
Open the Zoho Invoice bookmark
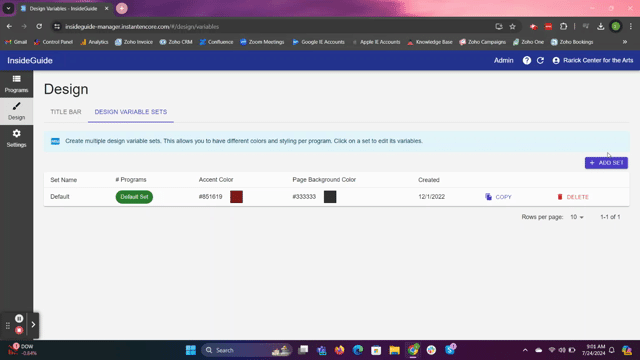134,42
